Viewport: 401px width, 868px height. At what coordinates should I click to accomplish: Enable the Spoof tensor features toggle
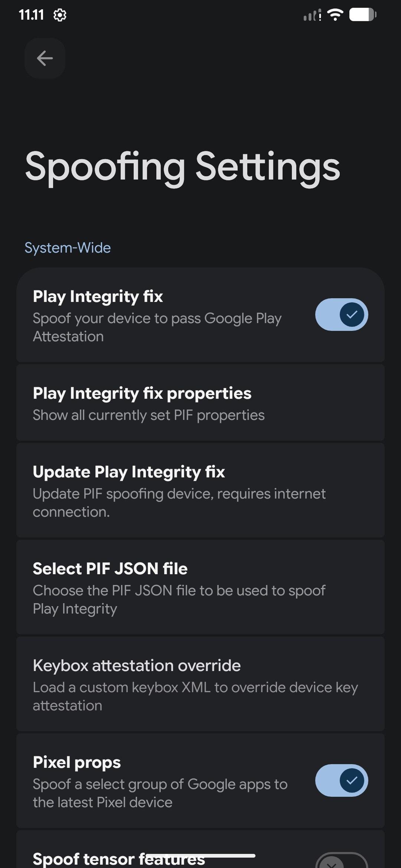point(341,861)
